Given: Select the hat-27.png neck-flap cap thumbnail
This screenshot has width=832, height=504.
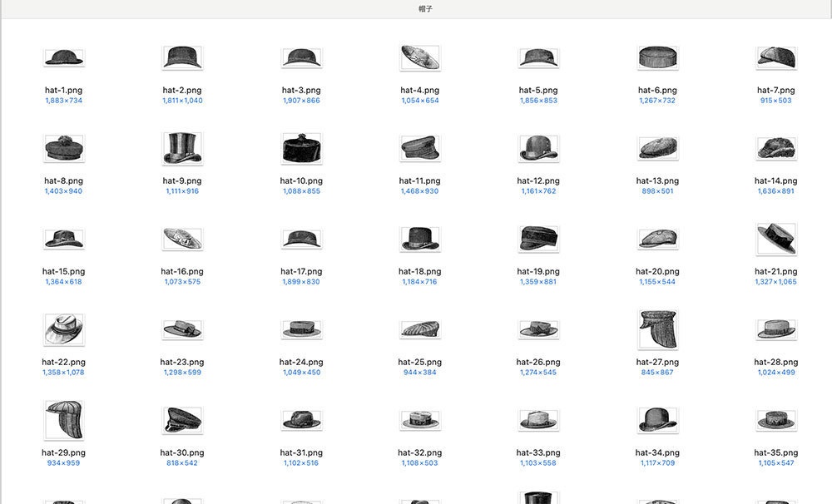Looking at the screenshot, I should tap(657, 329).
